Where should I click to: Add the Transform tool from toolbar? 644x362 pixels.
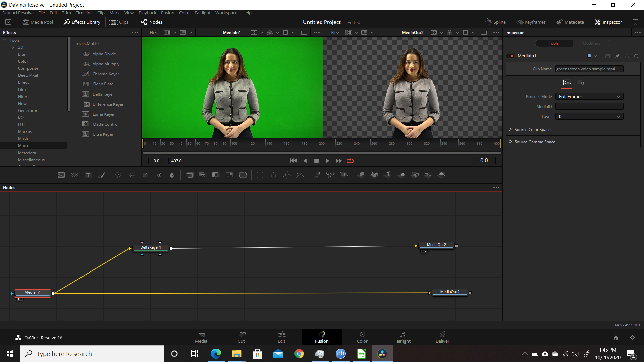pyautogui.click(x=243, y=175)
